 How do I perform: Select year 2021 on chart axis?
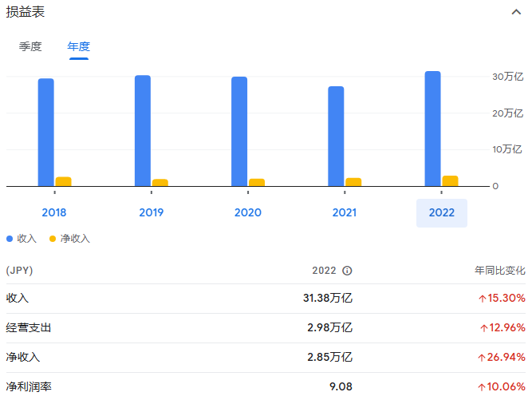(x=345, y=212)
